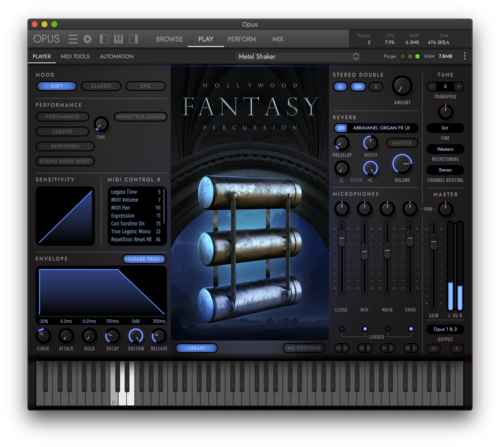The width and height of the screenshot is (500, 447).
Task: Toggle the Release Trails button
Action: click(x=144, y=259)
